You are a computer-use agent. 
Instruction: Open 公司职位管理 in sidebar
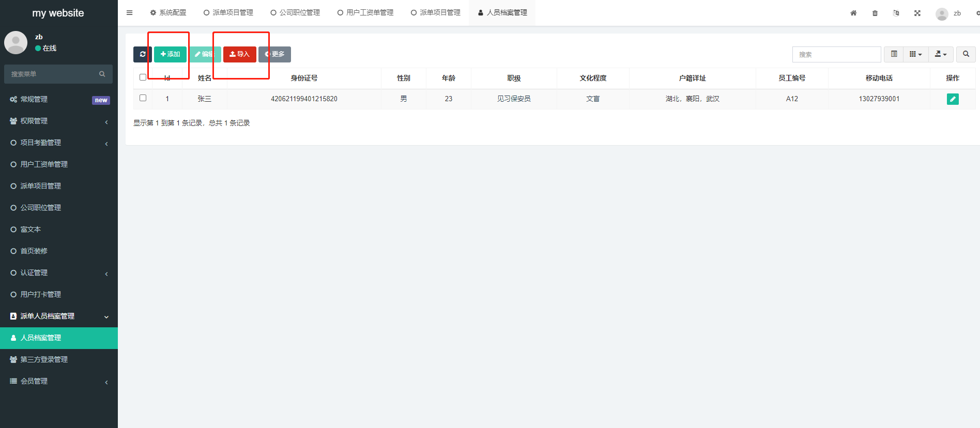[59, 208]
